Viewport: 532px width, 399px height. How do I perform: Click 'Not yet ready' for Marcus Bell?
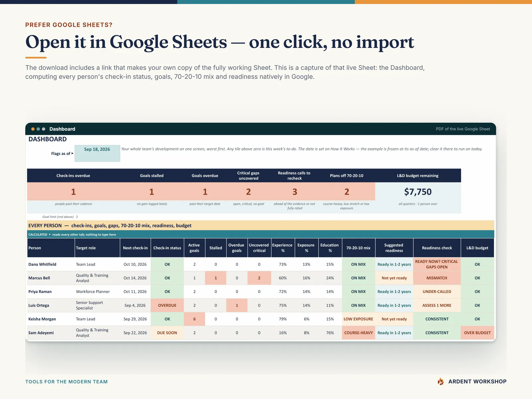[x=394, y=278]
